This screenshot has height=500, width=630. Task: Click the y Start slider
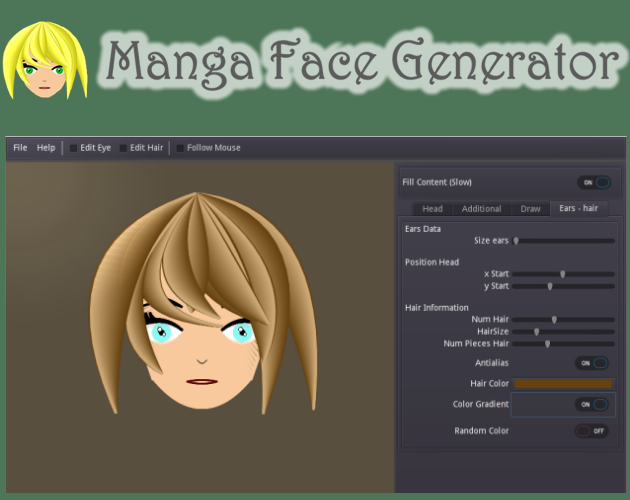point(564,286)
